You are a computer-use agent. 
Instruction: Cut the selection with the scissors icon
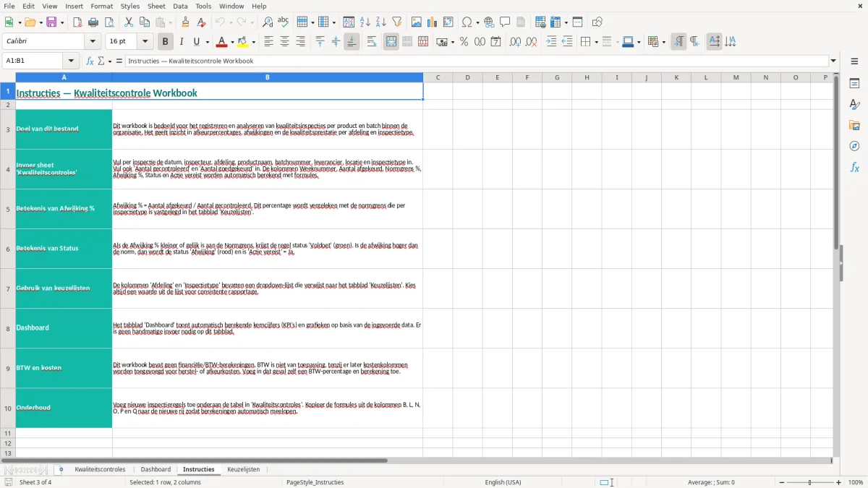pos(129,22)
